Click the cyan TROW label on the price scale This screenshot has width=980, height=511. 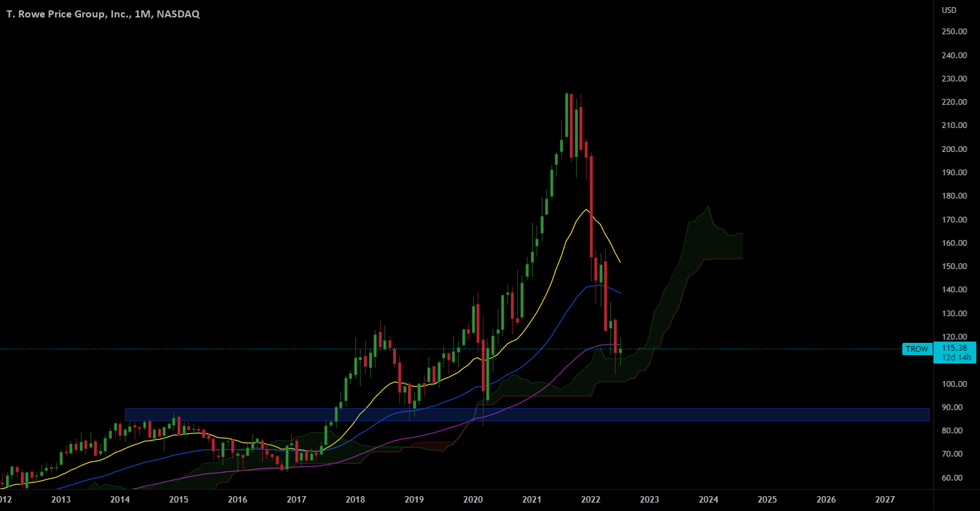[917, 349]
